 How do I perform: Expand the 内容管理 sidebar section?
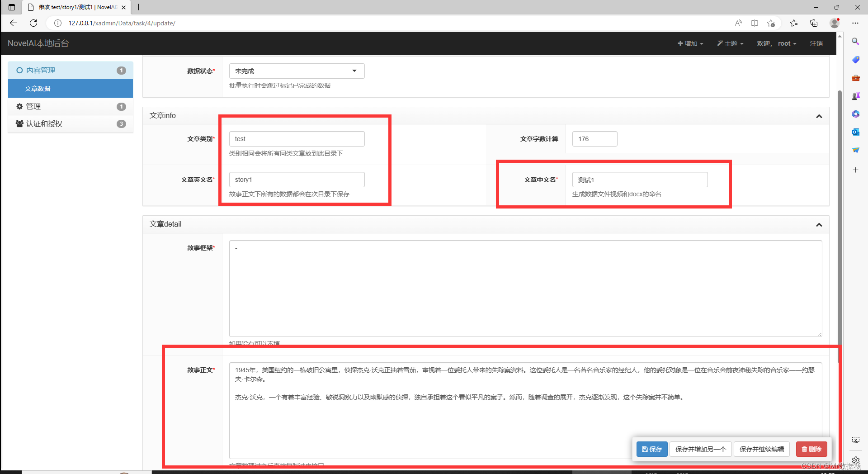pos(71,71)
